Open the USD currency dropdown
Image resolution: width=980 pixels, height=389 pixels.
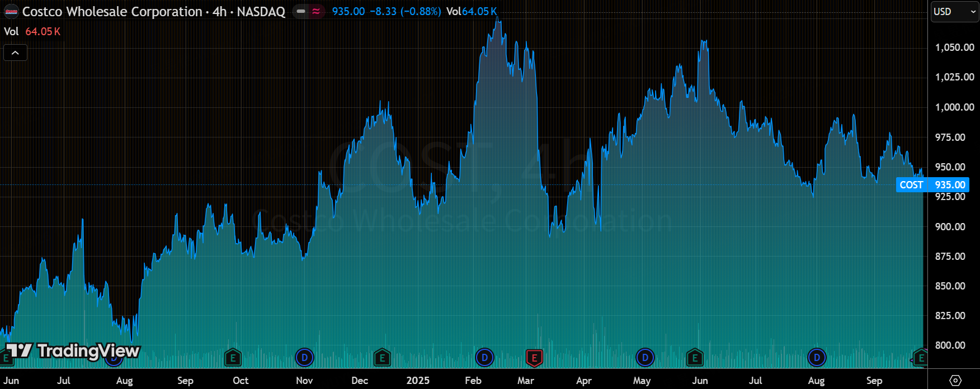tap(954, 11)
